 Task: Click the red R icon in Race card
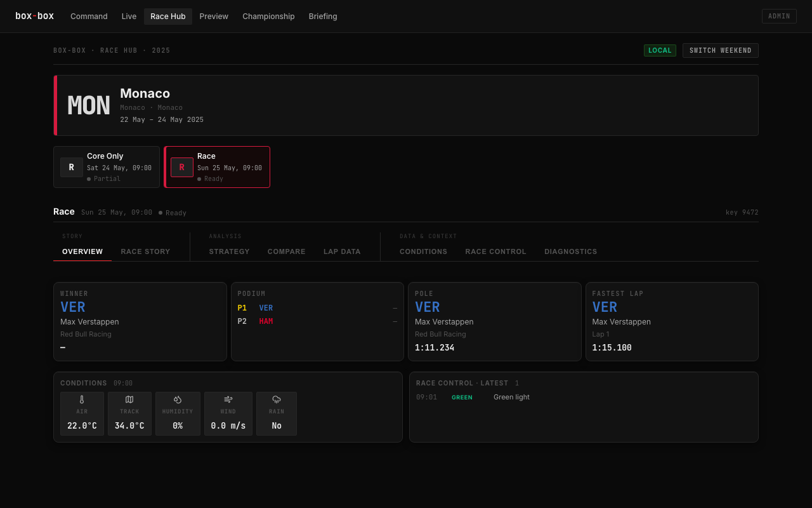(x=182, y=168)
